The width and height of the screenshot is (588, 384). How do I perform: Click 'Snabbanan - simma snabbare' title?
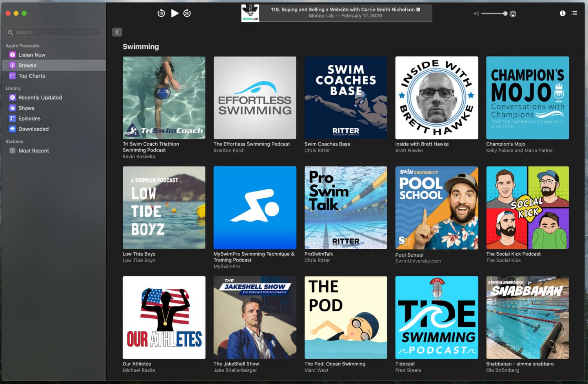(x=520, y=364)
